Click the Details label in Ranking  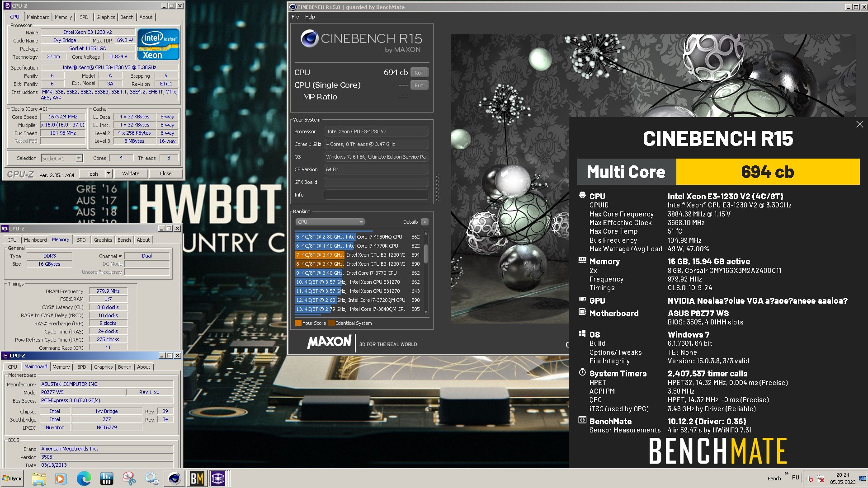click(410, 222)
